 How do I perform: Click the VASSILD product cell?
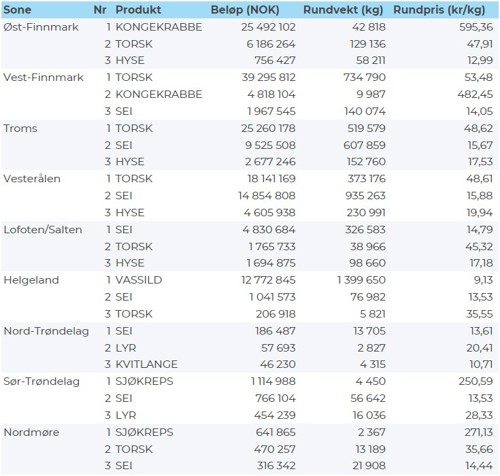point(139,280)
